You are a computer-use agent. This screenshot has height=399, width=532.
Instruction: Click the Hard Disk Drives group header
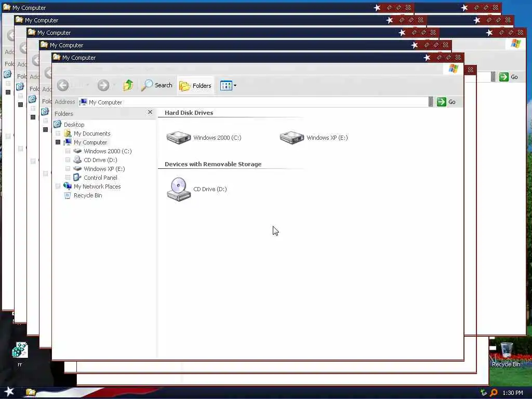click(x=189, y=113)
